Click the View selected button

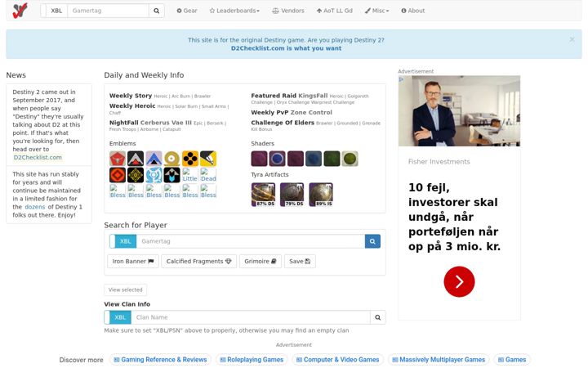click(x=125, y=289)
